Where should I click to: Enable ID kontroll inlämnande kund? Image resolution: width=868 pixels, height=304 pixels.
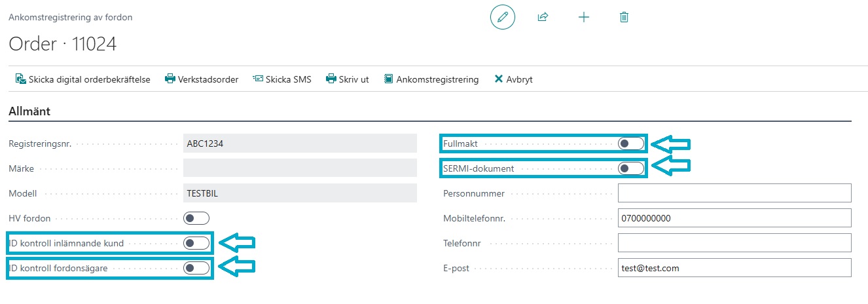pos(196,244)
